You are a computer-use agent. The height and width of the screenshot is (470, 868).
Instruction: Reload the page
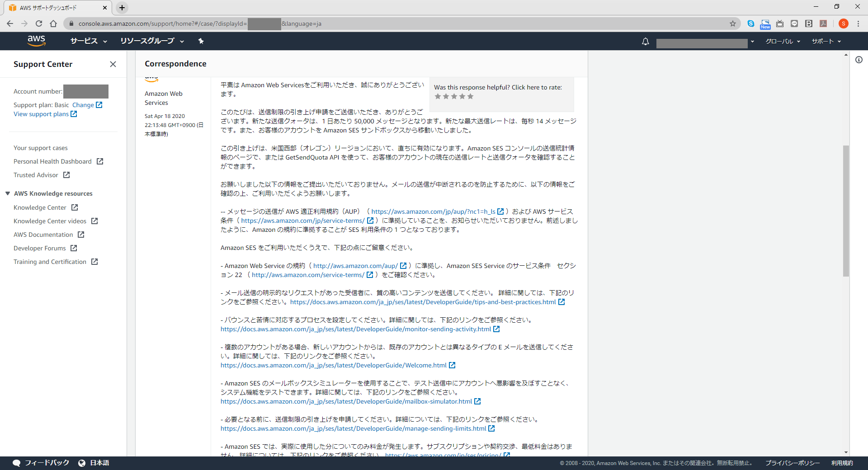pyautogui.click(x=39, y=23)
